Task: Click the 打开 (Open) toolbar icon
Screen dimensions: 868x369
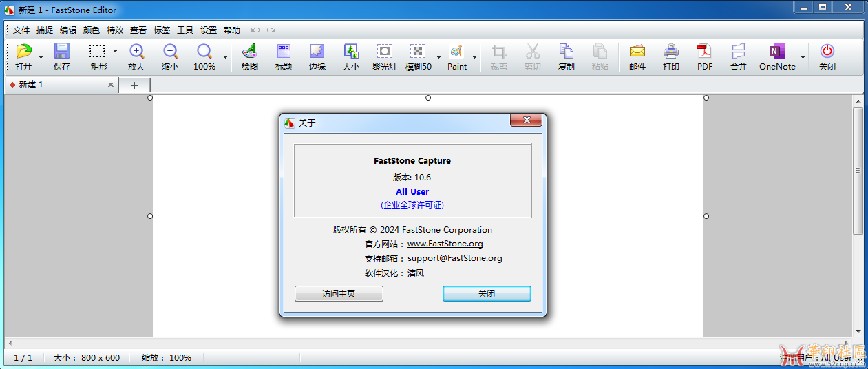Action: point(24,51)
